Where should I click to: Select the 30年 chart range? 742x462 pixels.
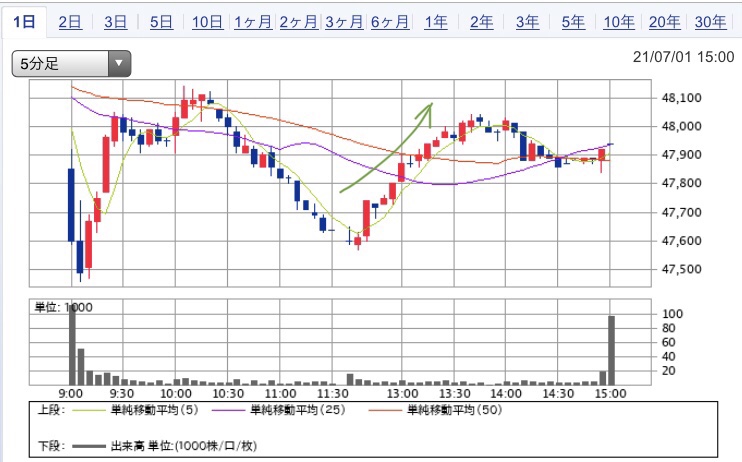pyautogui.click(x=710, y=22)
